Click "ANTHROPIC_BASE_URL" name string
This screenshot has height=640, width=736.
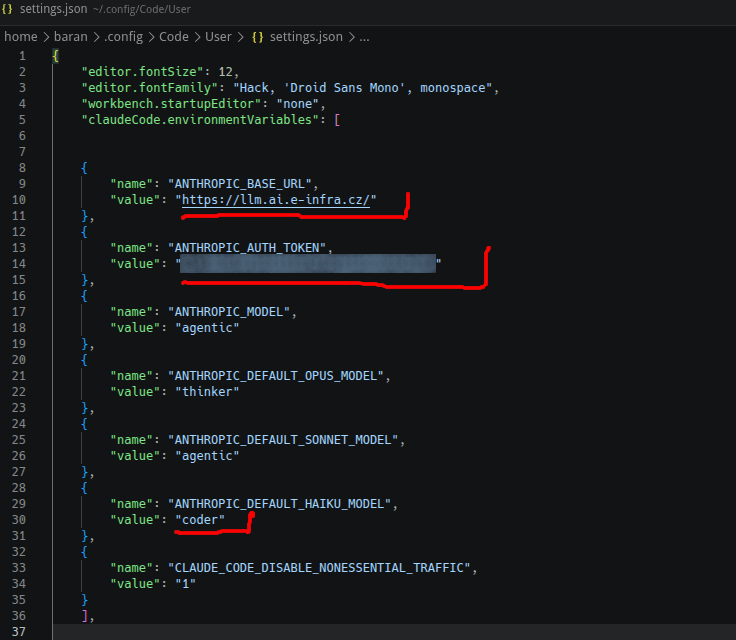(x=240, y=184)
